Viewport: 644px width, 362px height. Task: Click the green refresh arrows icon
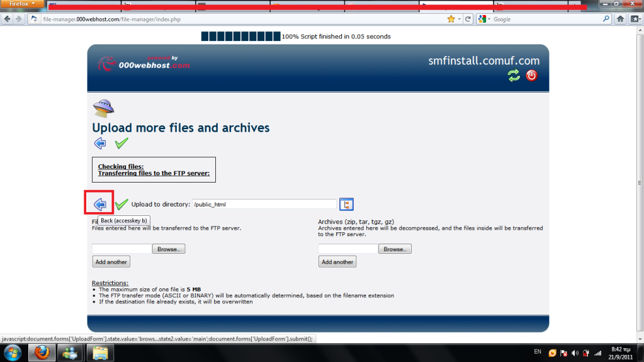(x=514, y=76)
